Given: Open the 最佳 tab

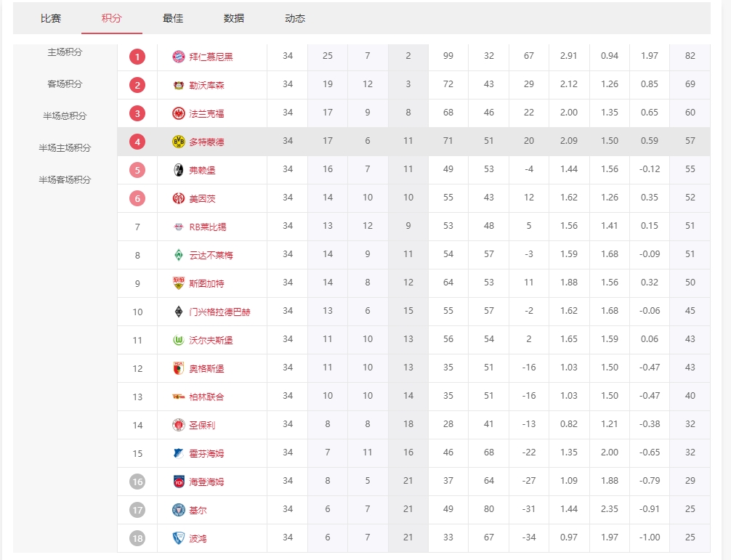Looking at the screenshot, I should point(173,18).
